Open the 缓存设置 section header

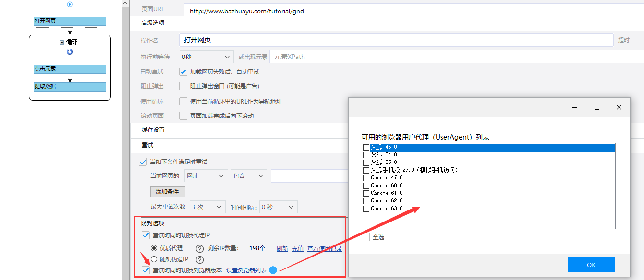click(153, 130)
